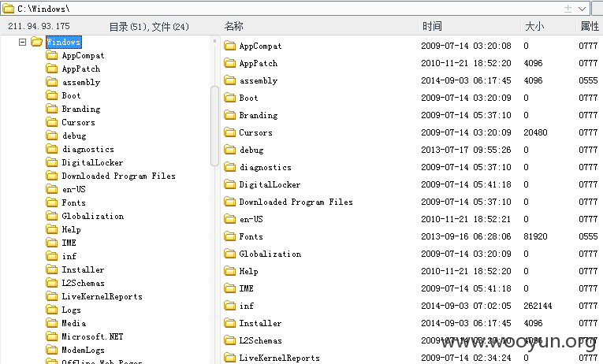
Task: Select LiveKernelReports name in the file list
Action: coord(279,358)
